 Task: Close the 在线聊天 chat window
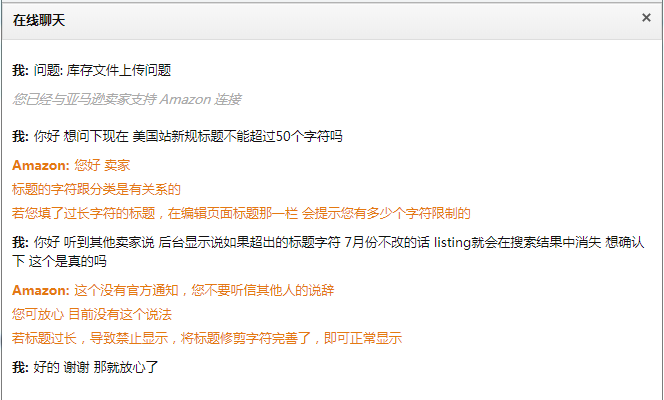coord(646,18)
